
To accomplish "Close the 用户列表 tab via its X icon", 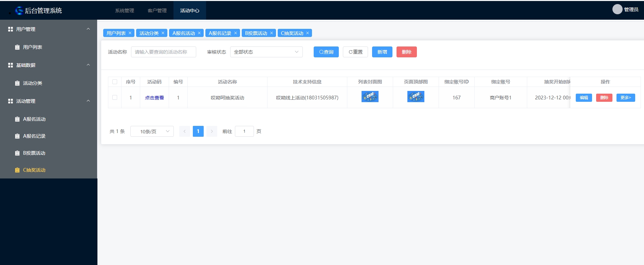I will [130, 33].
